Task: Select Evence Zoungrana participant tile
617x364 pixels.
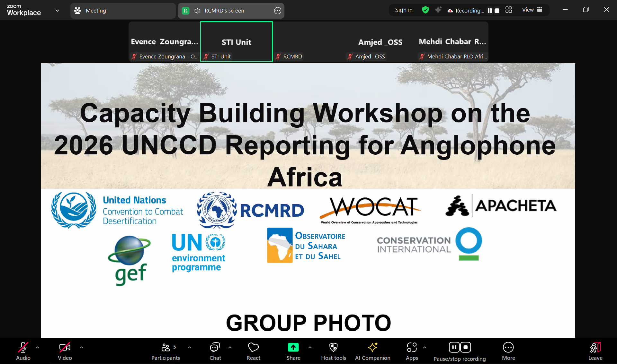Action: [x=165, y=42]
